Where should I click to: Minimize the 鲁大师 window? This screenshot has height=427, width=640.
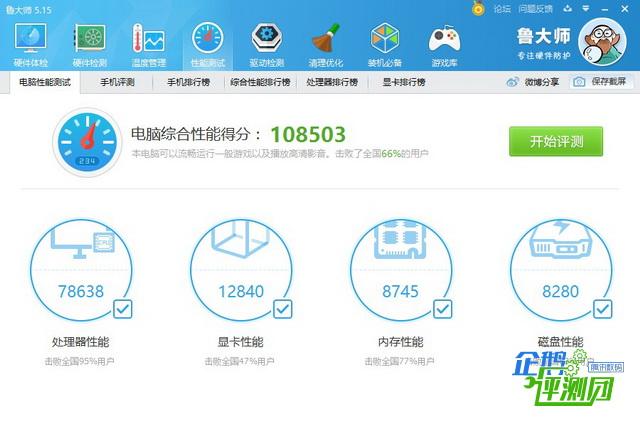[x=605, y=9]
